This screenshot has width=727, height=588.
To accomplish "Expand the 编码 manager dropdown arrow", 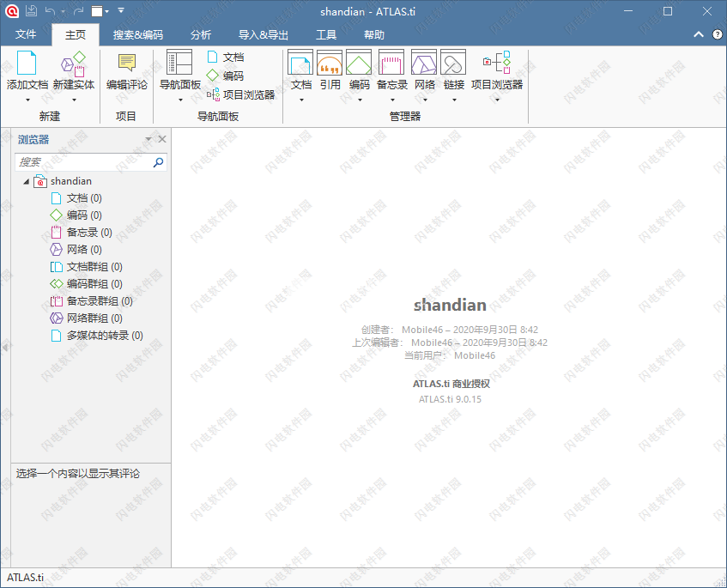I will [x=360, y=100].
